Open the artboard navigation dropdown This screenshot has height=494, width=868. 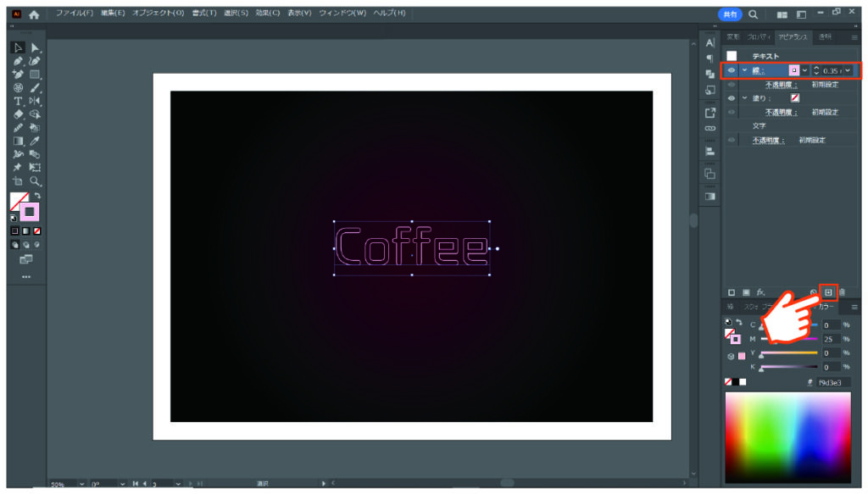(178, 484)
